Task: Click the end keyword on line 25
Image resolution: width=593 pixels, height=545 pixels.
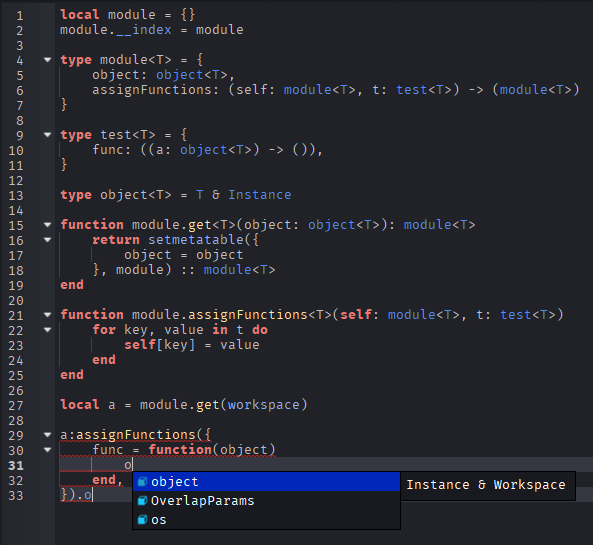Action: point(72,375)
